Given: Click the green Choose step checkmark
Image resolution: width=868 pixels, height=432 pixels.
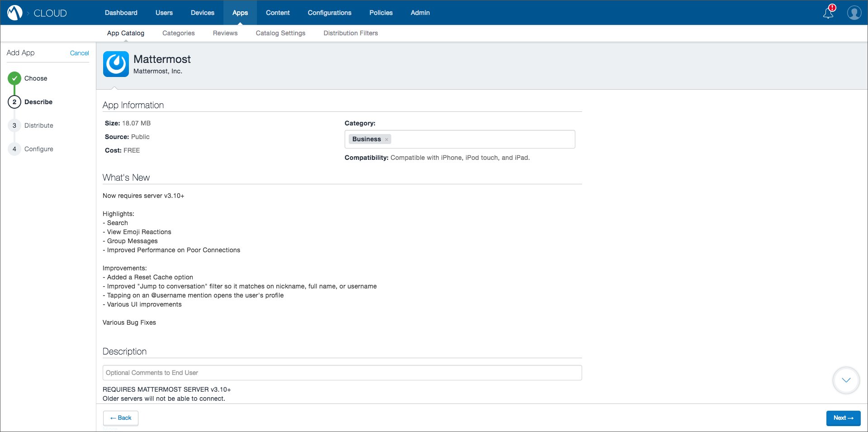Looking at the screenshot, I should (14, 78).
